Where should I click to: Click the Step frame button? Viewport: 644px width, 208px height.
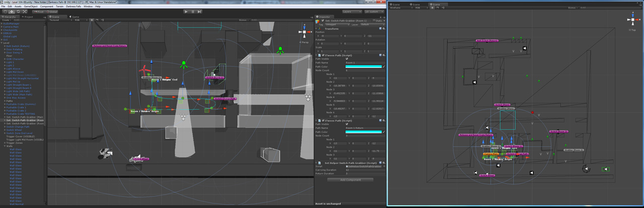click(x=199, y=12)
